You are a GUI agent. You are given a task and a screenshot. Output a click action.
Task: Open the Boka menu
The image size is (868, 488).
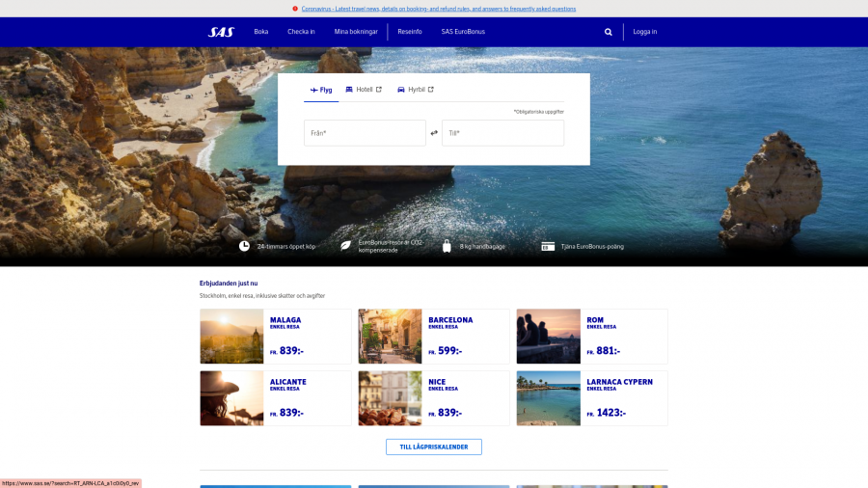coord(261,32)
